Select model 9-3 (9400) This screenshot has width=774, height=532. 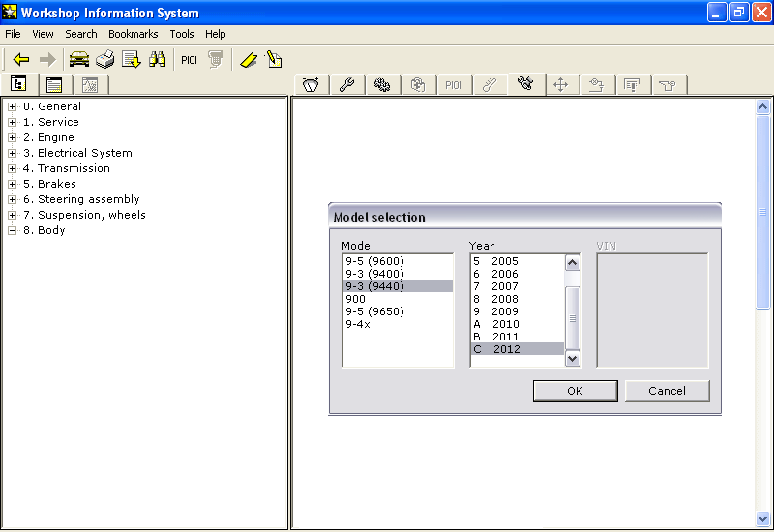[398, 274]
